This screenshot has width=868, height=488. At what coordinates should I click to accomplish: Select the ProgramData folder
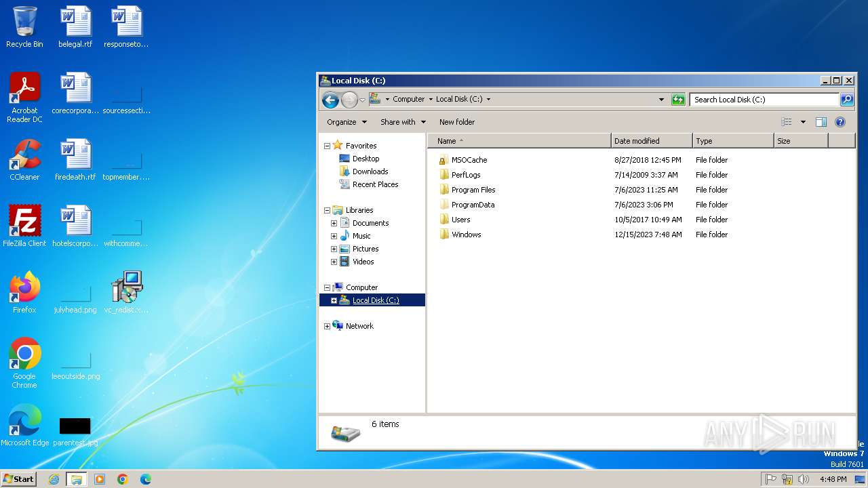tap(473, 205)
